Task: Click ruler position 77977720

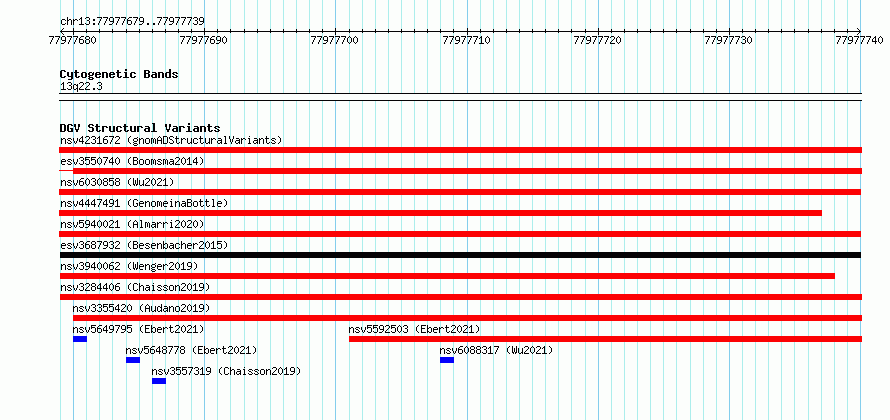Action: [x=598, y=40]
